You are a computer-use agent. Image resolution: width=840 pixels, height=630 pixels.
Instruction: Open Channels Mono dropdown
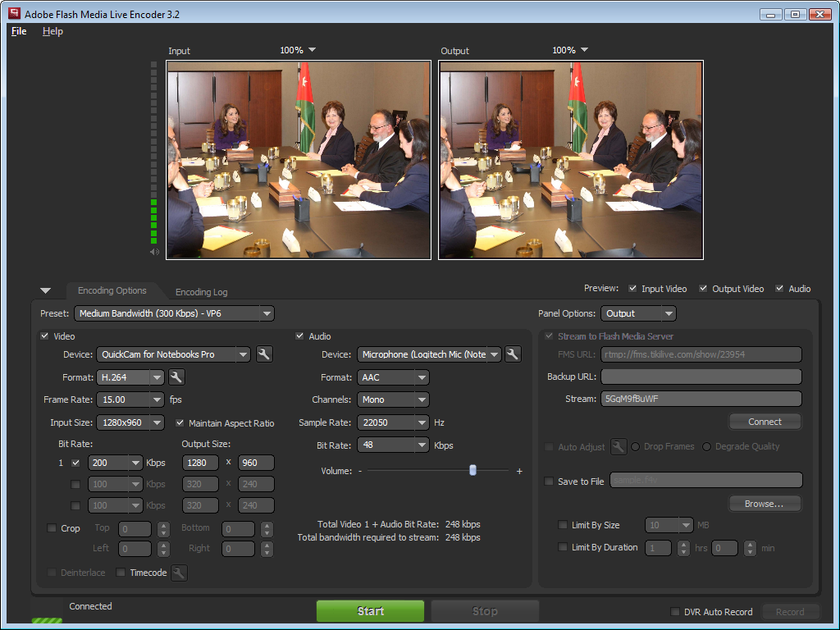[x=393, y=399]
